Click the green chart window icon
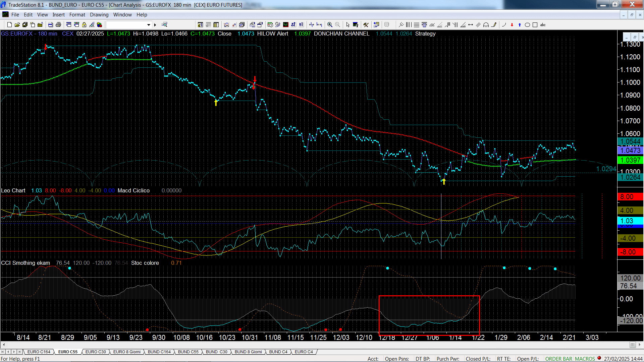Image resolution: width=644 pixels, height=362 pixels. click(286, 24)
